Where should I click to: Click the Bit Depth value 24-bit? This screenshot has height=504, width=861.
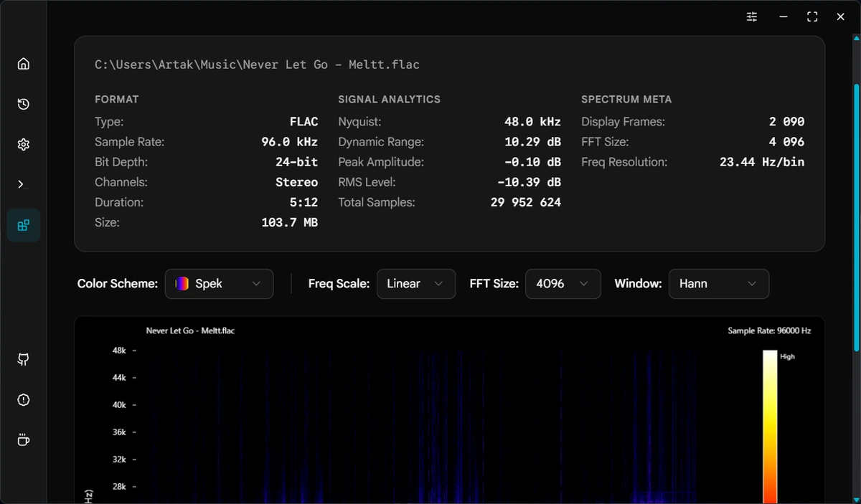[x=296, y=162]
